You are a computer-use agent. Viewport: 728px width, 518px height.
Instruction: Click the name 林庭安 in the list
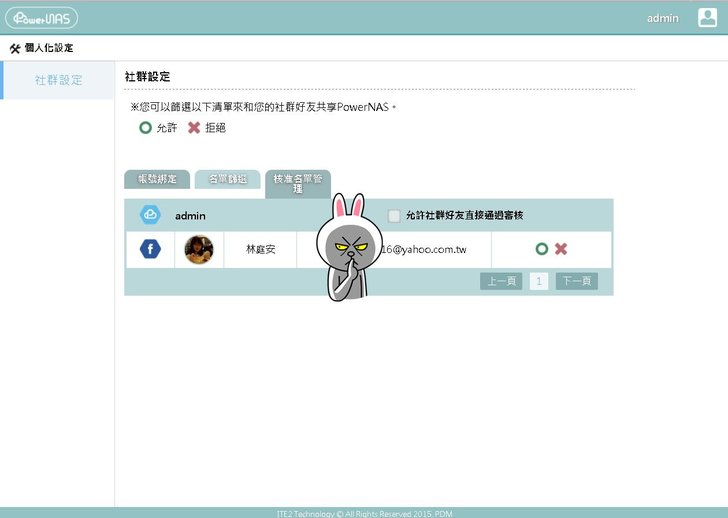click(260, 249)
